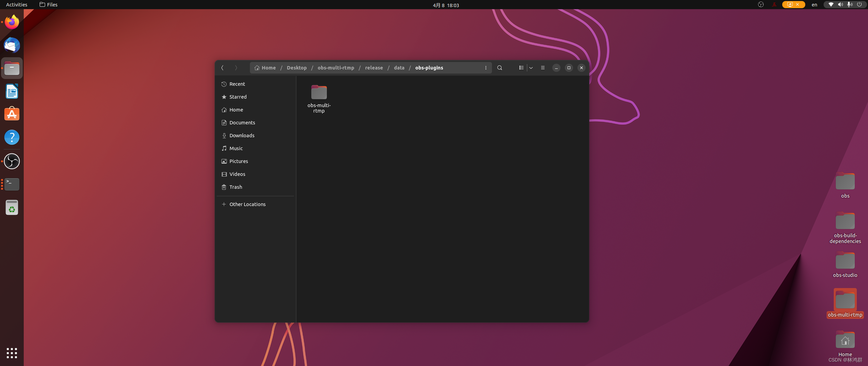Click Other Locations in the sidebar
The image size is (868, 366).
[255, 204]
